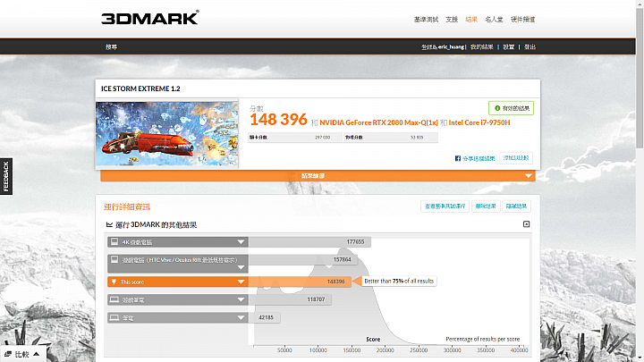Image resolution: width=644 pixels, height=362 pixels.
Task: Click the 200000 axis label
Action: click(x=385, y=350)
